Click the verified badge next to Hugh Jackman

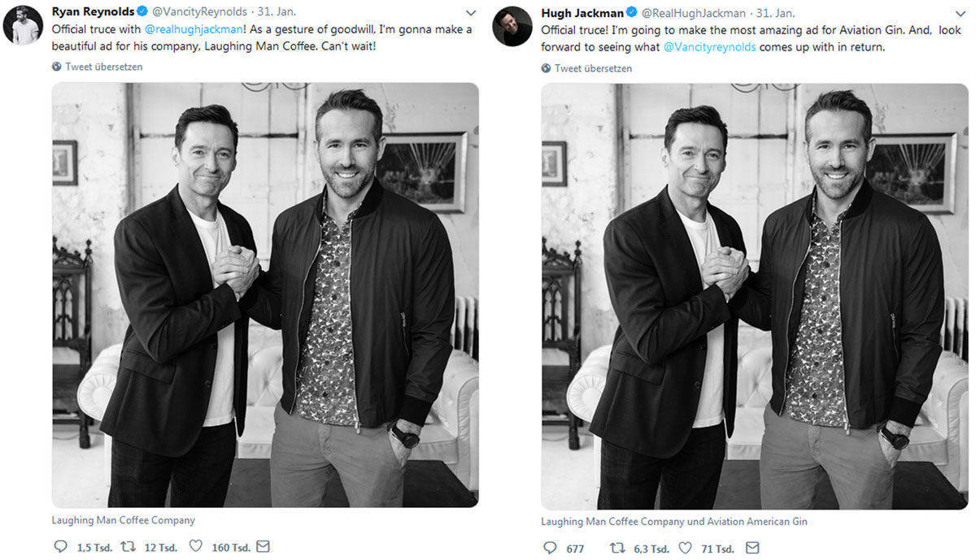[632, 12]
